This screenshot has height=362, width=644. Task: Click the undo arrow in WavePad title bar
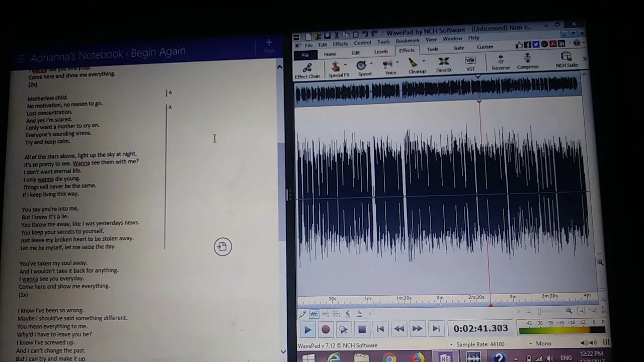[x=366, y=35]
